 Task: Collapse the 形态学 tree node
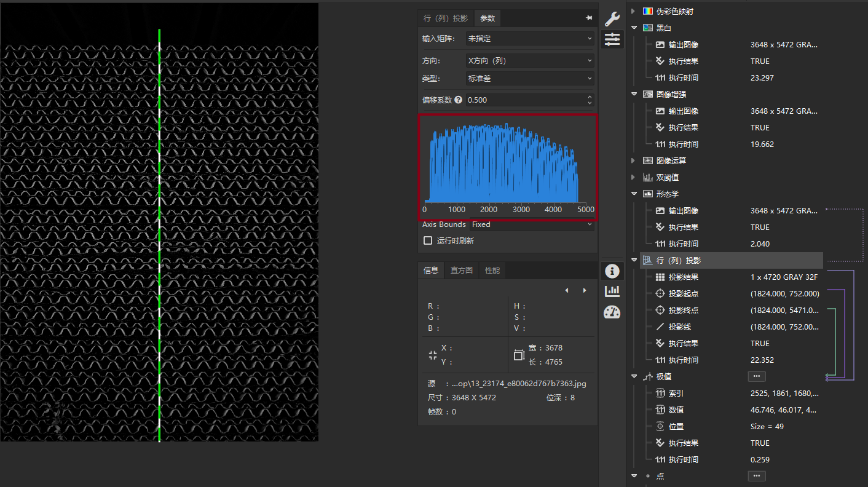coord(634,194)
